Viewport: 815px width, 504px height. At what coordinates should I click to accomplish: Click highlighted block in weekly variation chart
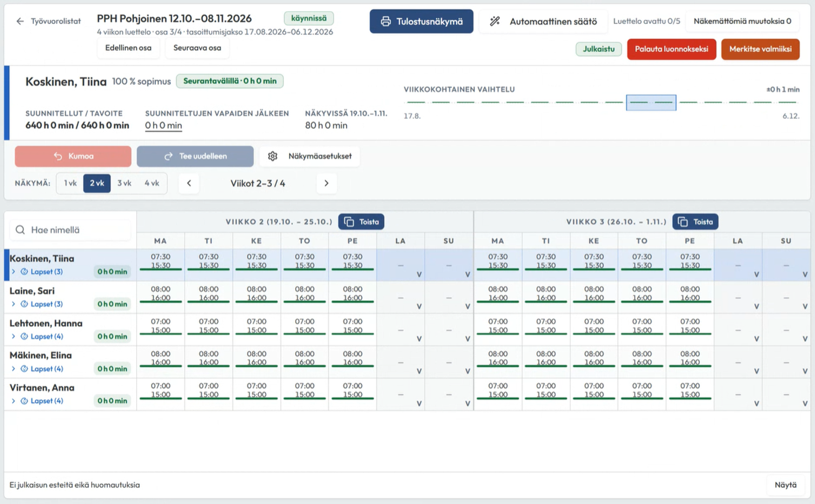(651, 102)
